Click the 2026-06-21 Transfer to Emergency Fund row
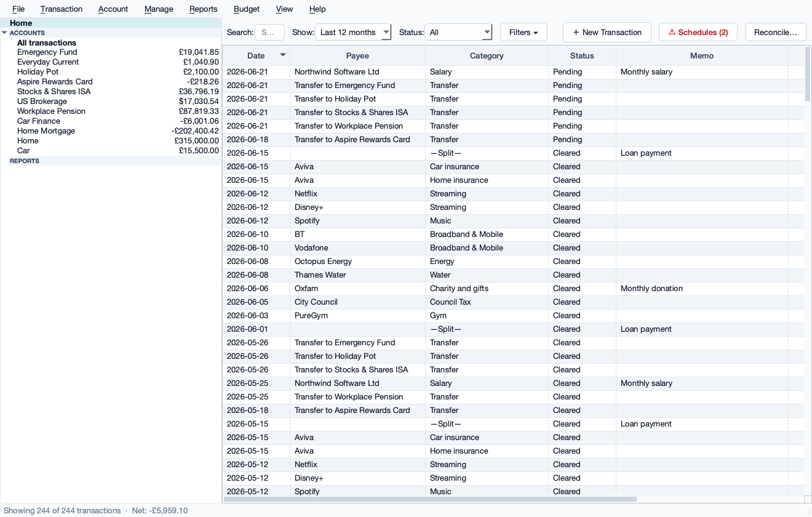Viewport: 812px width, 517px height. click(513, 86)
